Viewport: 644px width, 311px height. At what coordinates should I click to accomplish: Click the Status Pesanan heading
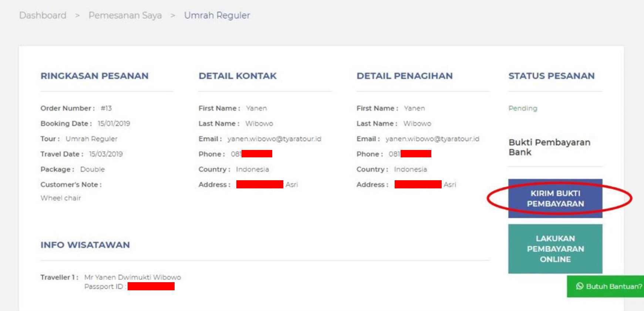click(551, 76)
